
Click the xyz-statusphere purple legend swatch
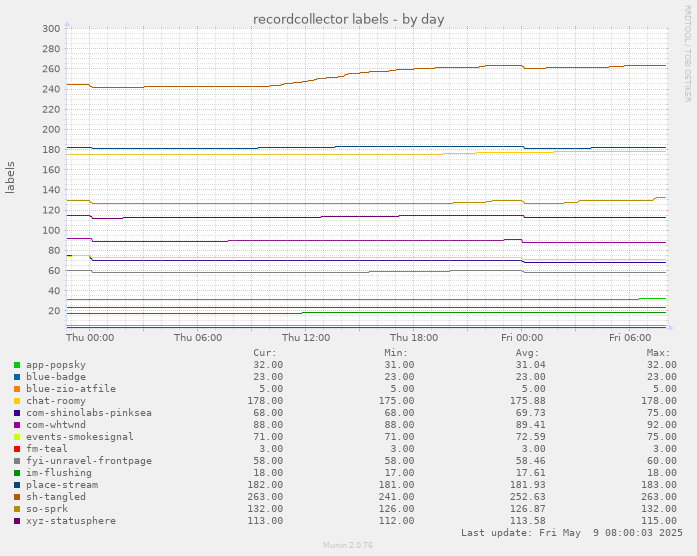coord(17,521)
